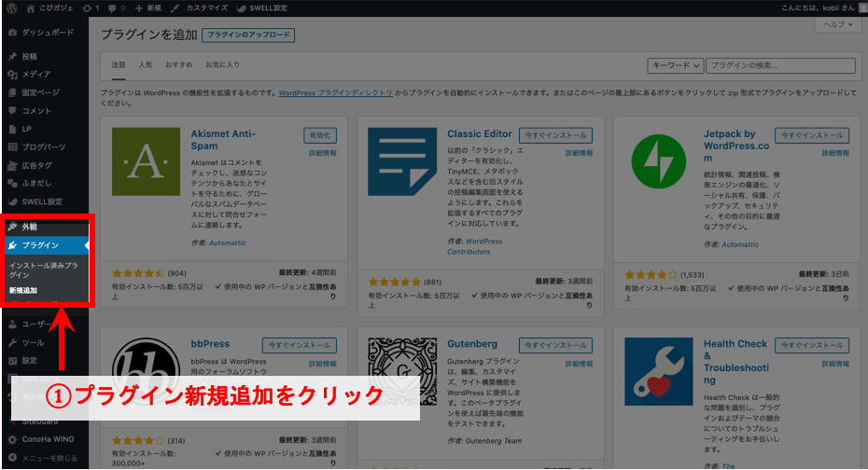Open the Gutenberg title link

point(472,344)
